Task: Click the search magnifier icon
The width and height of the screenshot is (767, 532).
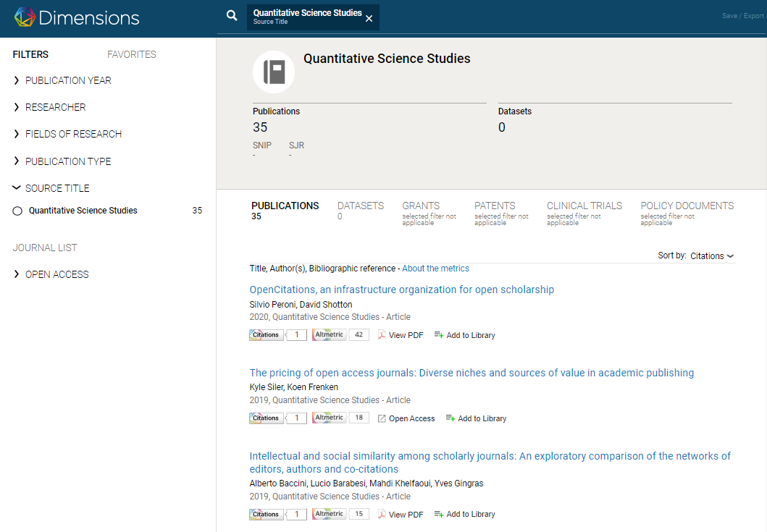Action: (x=232, y=16)
